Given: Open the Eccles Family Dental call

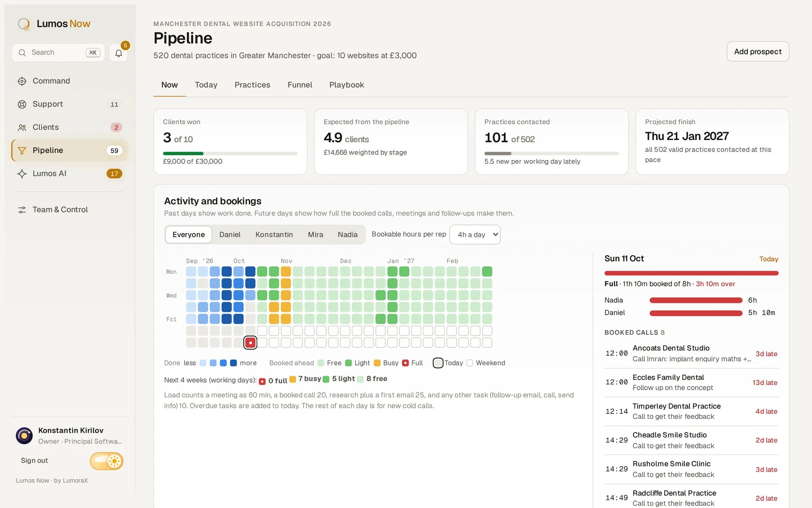Looking at the screenshot, I should (x=691, y=382).
